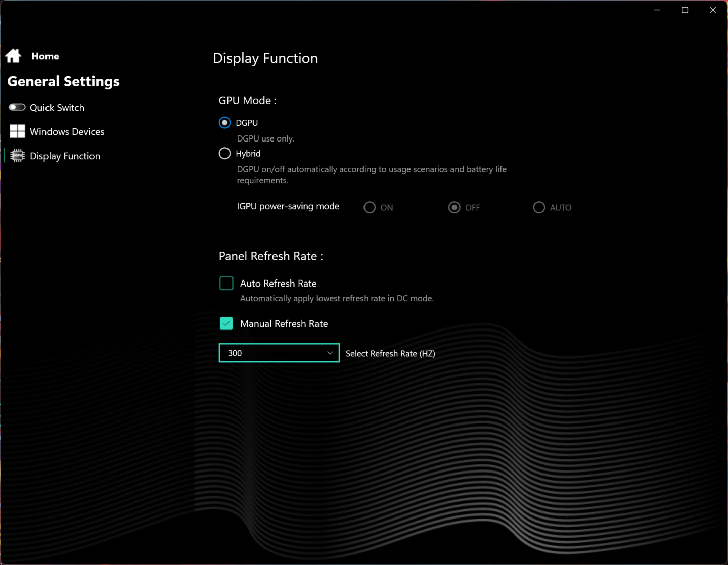Image resolution: width=728 pixels, height=565 pixels.
Task: Click the Hybrid mode battery life description
Action: [x=372, y=175]
